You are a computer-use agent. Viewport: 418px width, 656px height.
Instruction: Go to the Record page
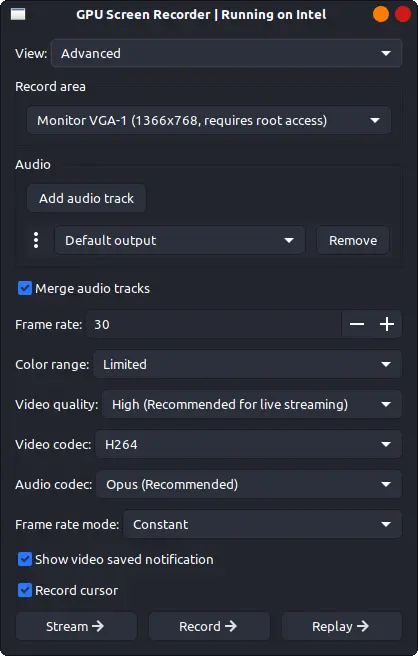pyautogui.click(x=209, y=626)
